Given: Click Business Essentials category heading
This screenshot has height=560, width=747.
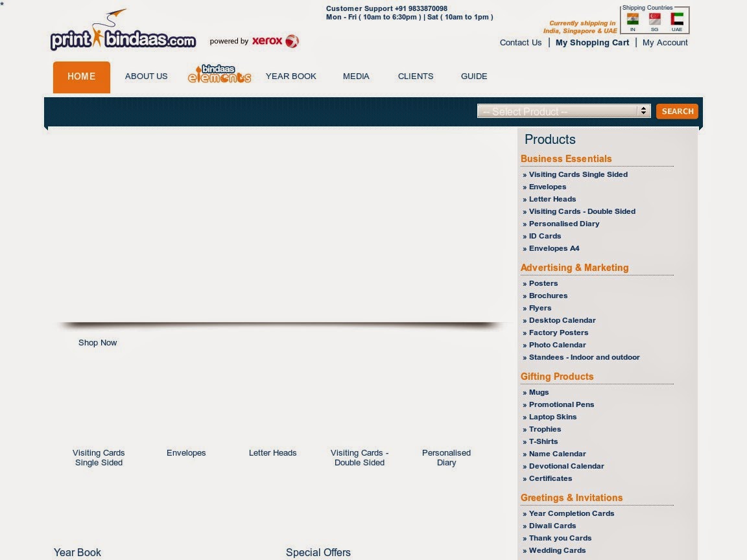Looking at the screenshot, I should point(566,159).
